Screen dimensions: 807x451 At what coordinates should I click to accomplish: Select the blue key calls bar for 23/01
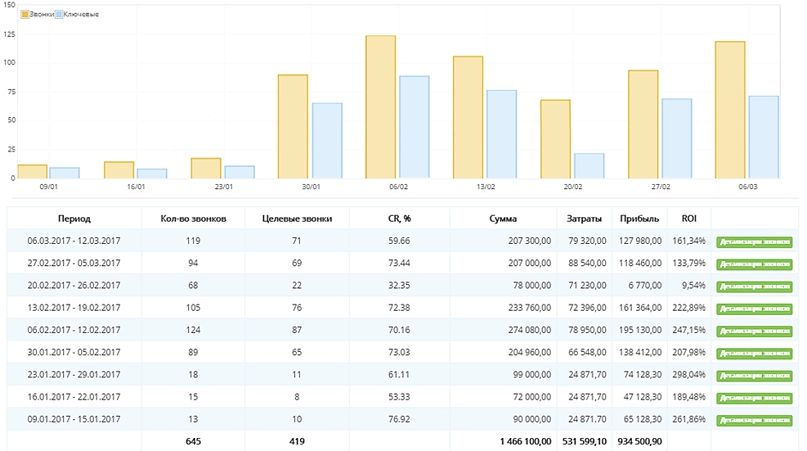(239, 172)
